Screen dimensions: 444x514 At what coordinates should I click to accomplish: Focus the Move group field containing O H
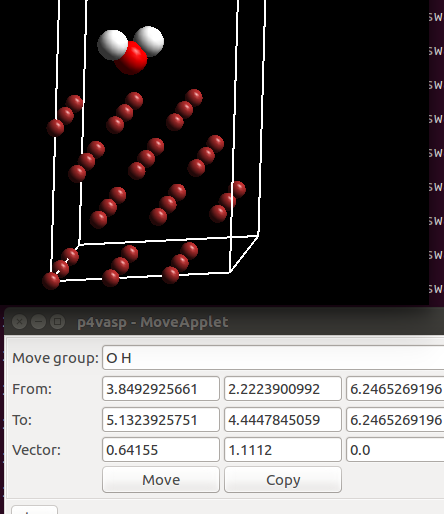(x=273, y=358)
